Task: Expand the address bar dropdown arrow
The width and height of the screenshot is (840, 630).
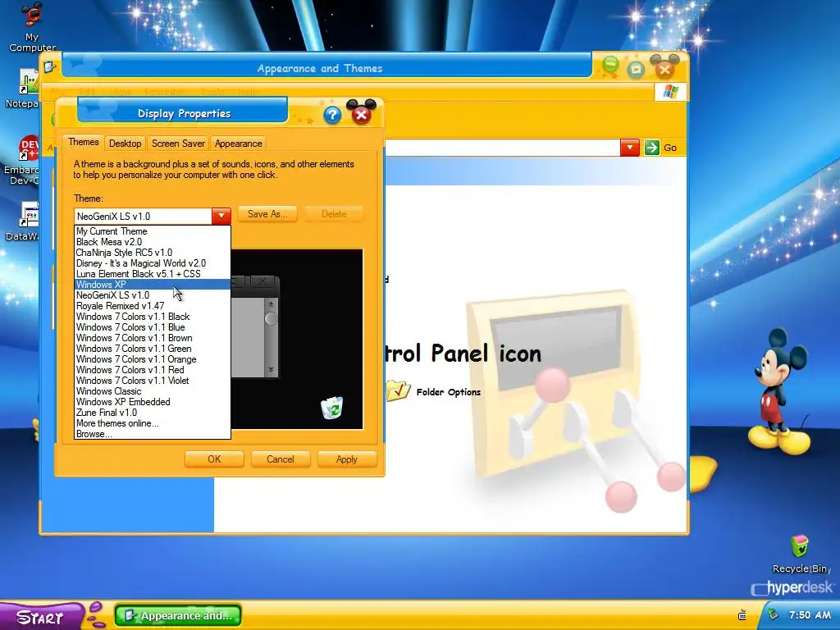Action: pyautogui.click(x=630, y=148)
